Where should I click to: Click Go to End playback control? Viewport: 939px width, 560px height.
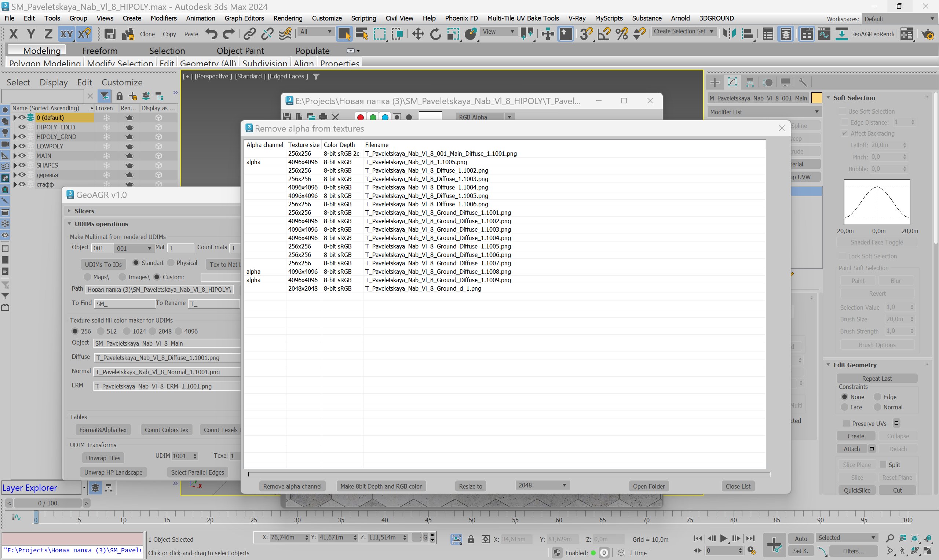click(750, 538)
